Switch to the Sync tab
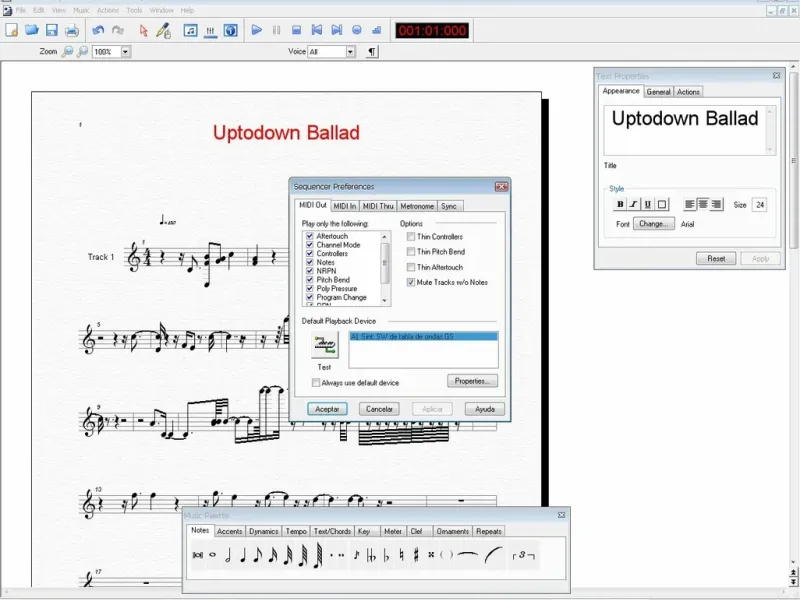This screenshot has width=800, height=600. coord(449,206)
